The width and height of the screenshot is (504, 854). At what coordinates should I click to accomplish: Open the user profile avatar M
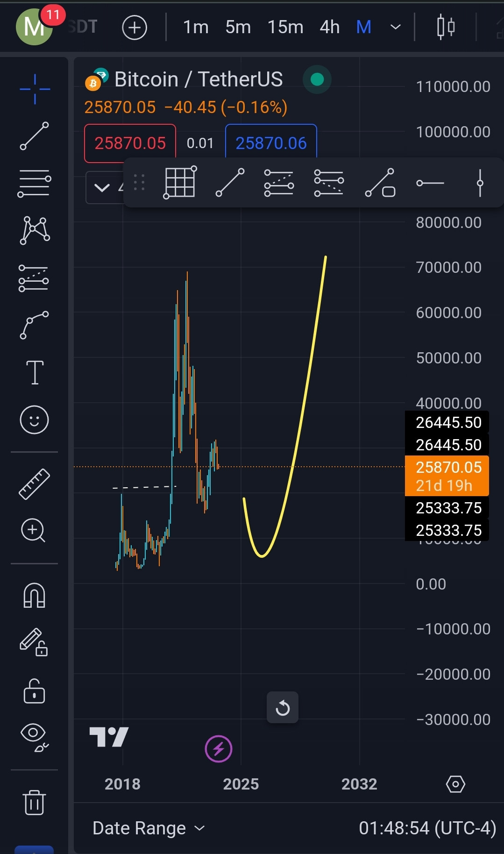tap(34, 27)
